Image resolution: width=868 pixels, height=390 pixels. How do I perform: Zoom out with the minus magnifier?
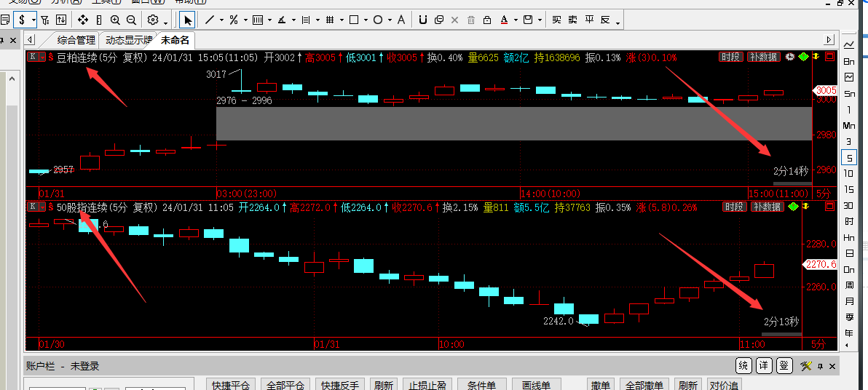(x=131, y=20)
